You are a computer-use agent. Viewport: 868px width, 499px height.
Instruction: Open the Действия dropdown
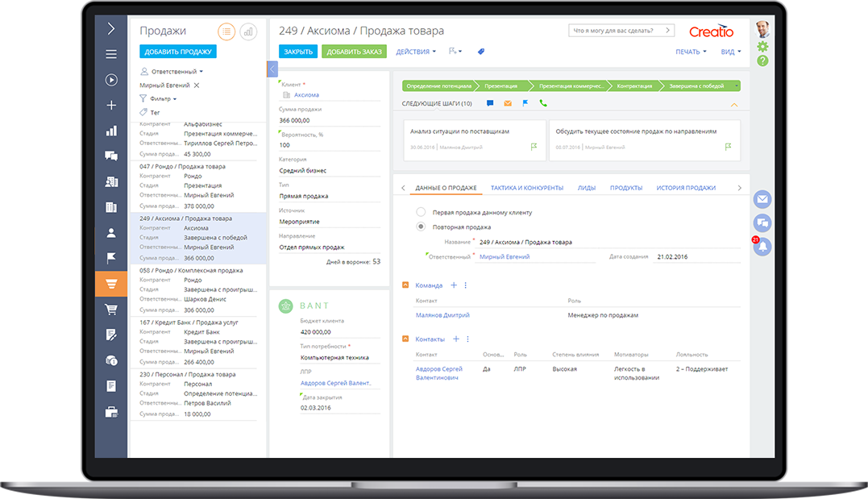click(416, 52)
